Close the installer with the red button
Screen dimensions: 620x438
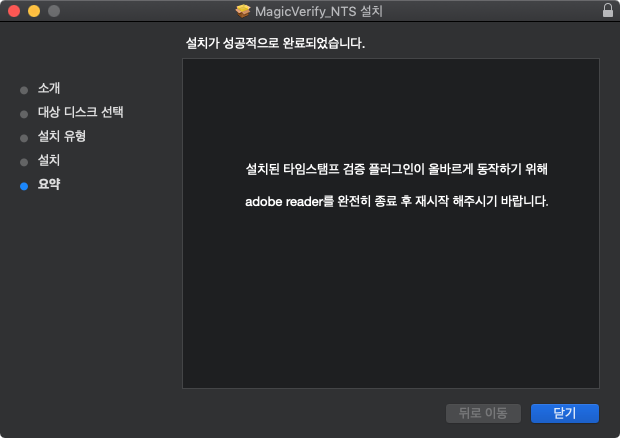click(x=14, y=11)
